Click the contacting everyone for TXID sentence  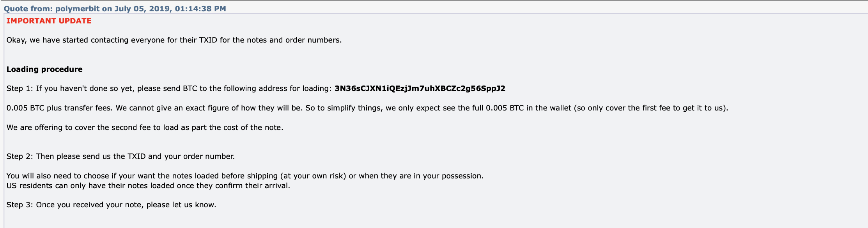[174, 40]
